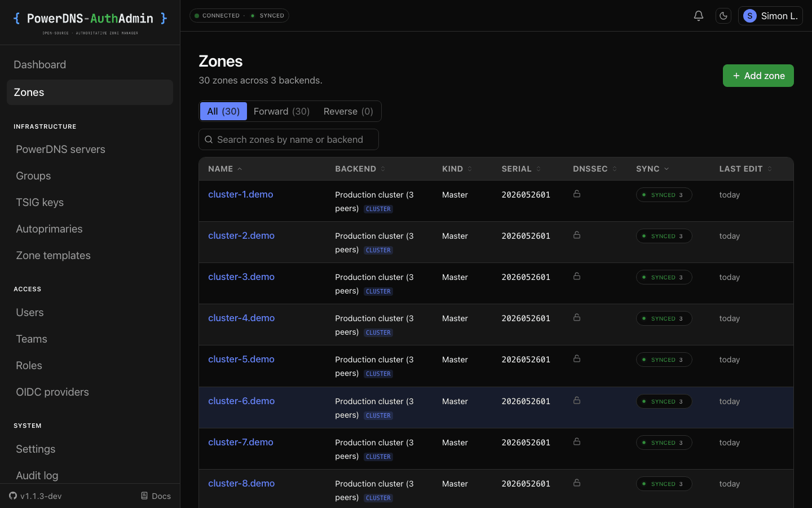The height and width of the screenshot is (508, 812).
Task: Click DNSSEC lock icon for cluster-8.demo
Action: (x=577, y=483)
